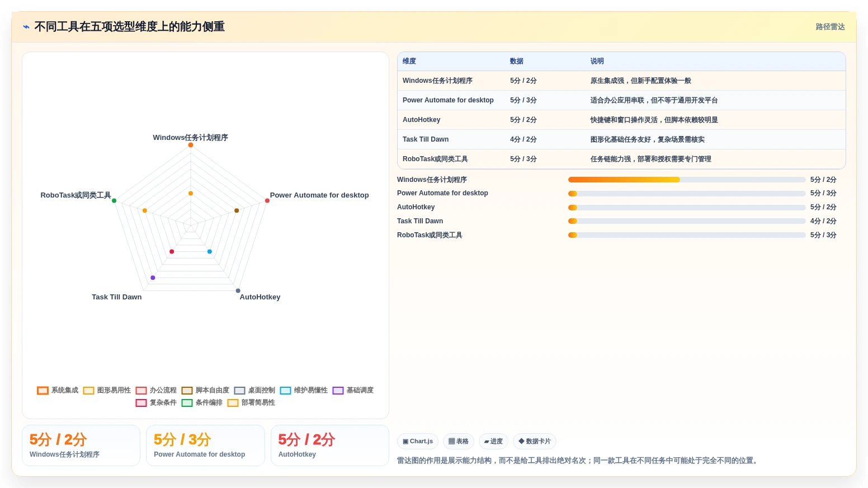Click the radar axis label RoboTask或同类工具
Viewport: 868px width, 488px height.
(76, 195)
